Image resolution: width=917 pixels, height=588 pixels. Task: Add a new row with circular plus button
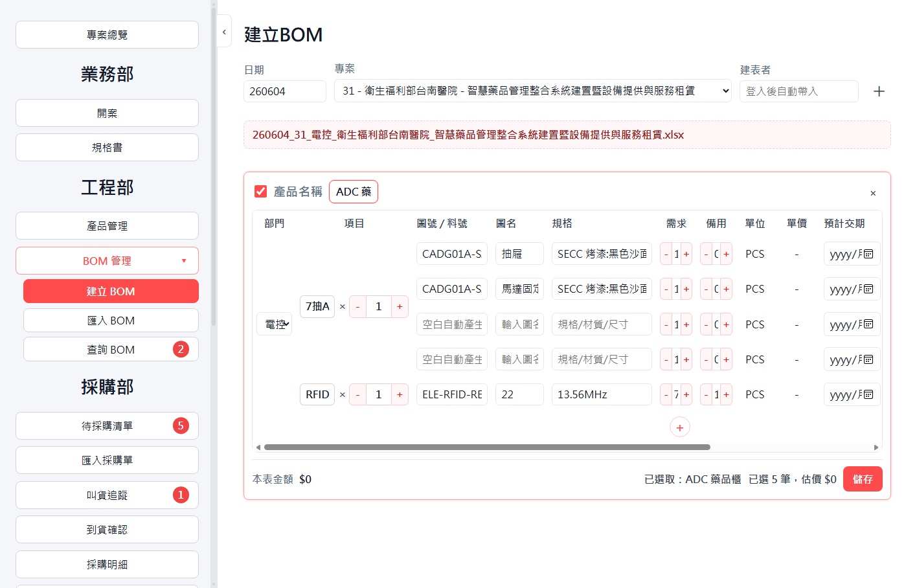[x=680, y=427]
